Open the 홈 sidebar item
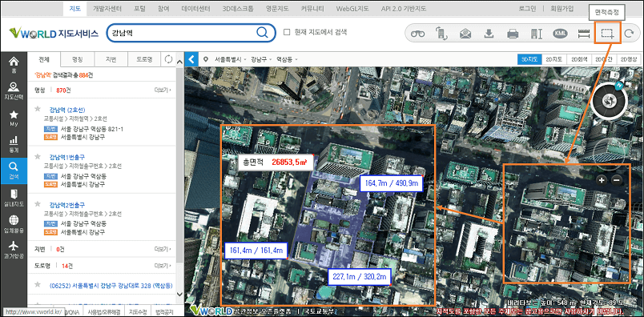The height and width of the screenshot is (317, 644). click(x=14, y=65)
